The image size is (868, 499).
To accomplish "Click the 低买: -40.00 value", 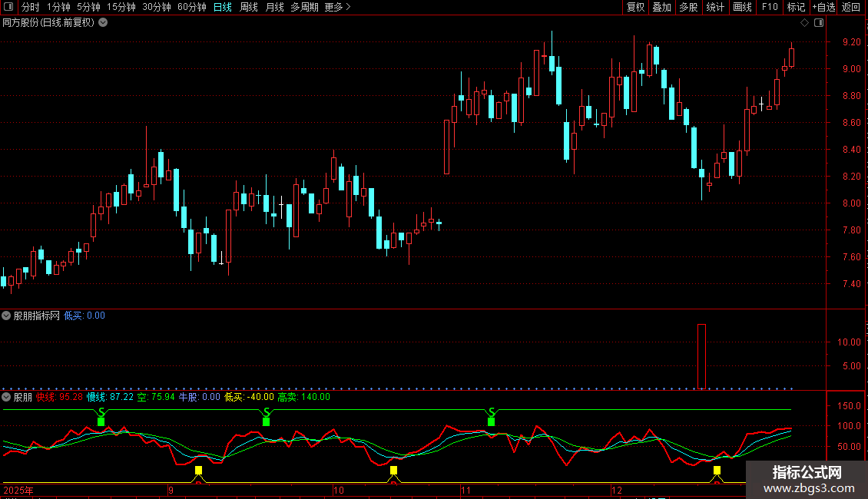I will click(249, 397).
